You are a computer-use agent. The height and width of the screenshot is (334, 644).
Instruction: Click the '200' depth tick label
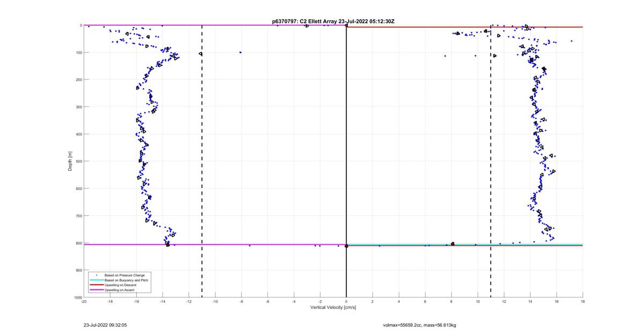pos(78,79)
